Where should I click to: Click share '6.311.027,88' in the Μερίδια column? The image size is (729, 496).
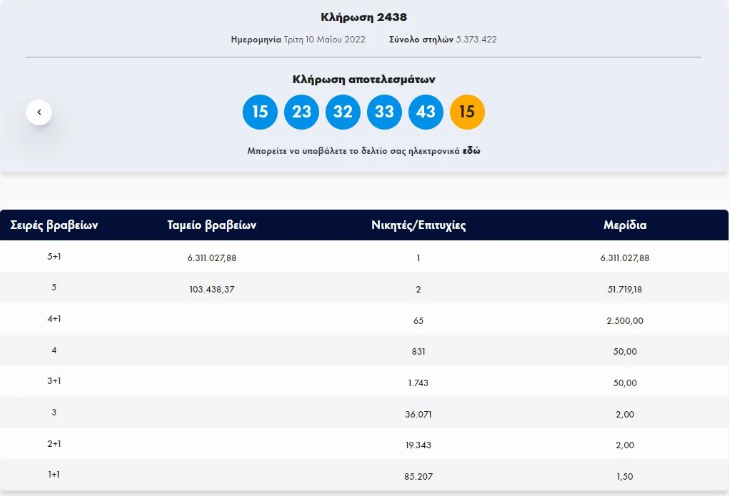click(625, 258)
